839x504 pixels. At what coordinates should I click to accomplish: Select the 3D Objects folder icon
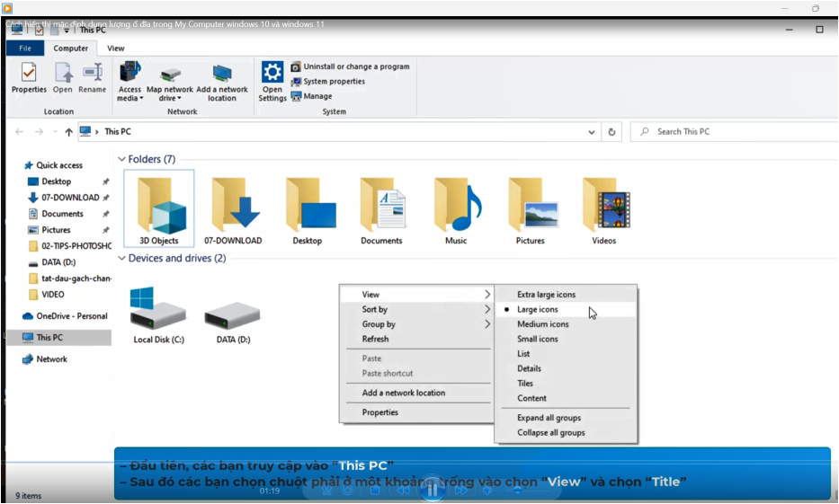point(159,208)
